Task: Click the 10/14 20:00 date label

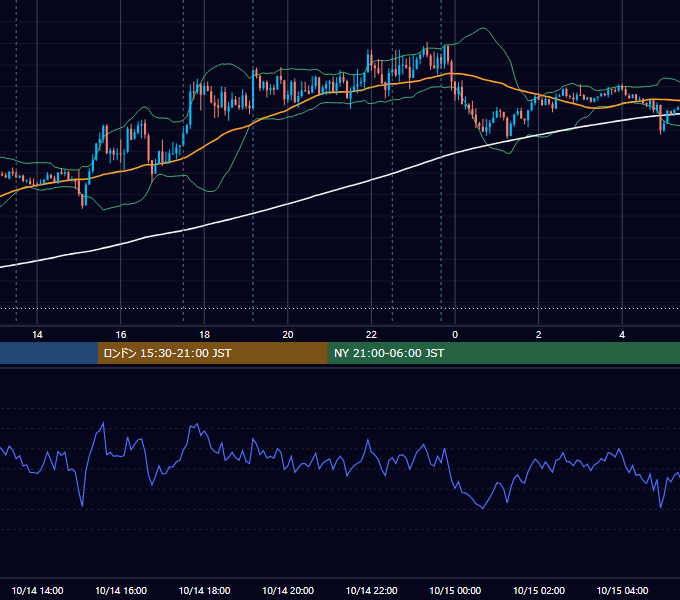Action: click(x=288, y=590)
